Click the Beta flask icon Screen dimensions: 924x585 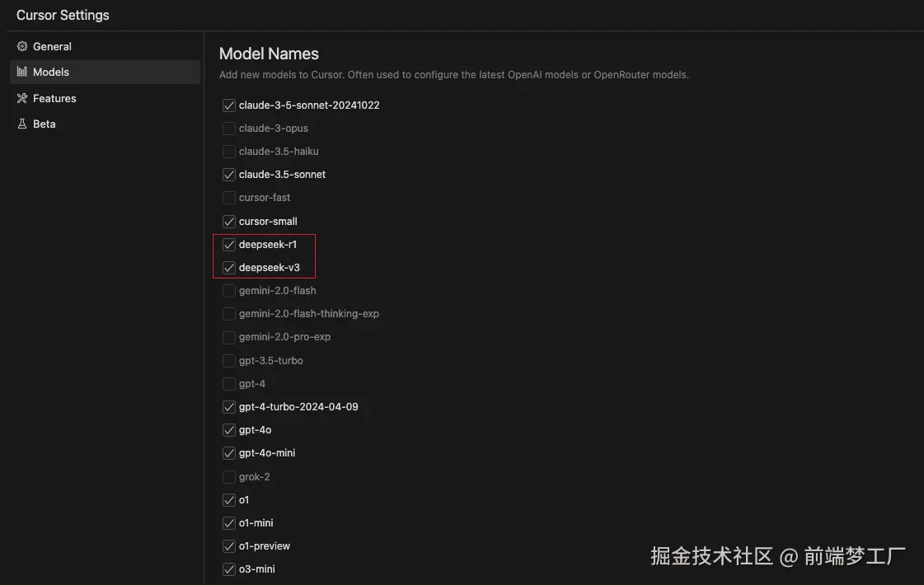coord(21,124)
